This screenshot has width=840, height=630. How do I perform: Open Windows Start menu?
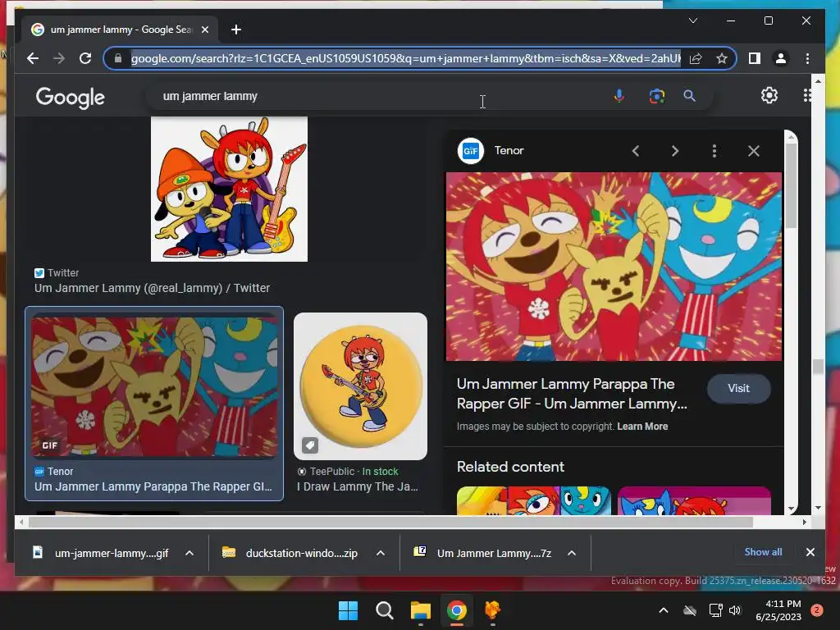[x=348, y=610]
